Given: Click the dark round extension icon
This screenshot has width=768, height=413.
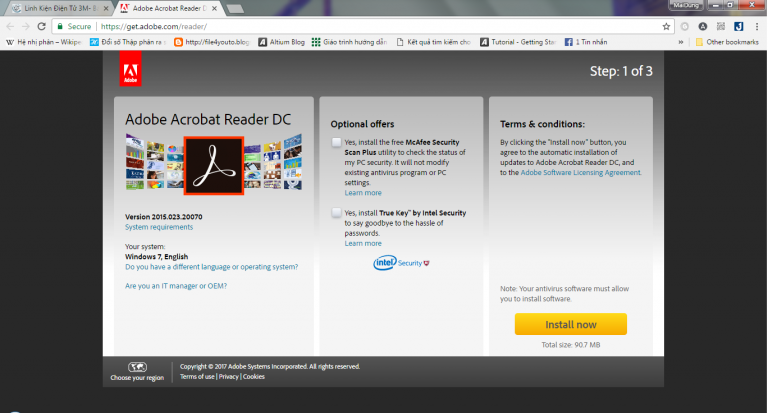Looking at the screenshot, I should click(703, 26).
